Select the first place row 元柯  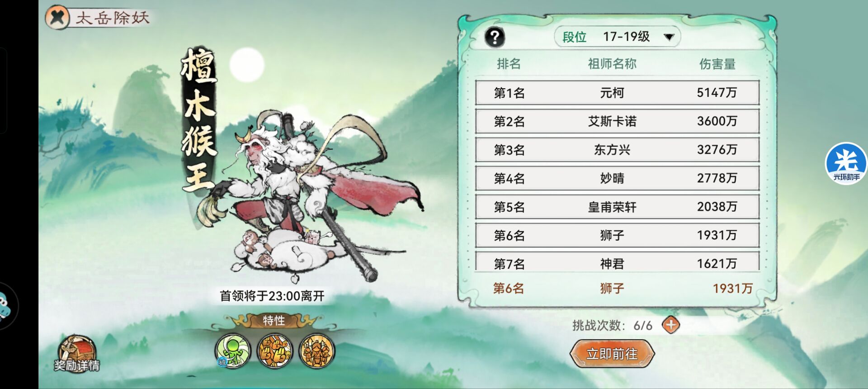tap(617, 93)
